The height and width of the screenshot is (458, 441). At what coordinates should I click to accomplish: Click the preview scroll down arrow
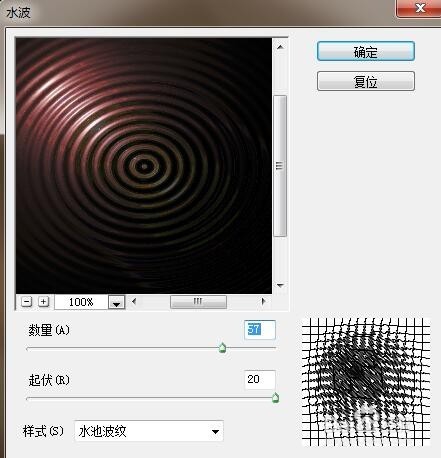(280, 285)
